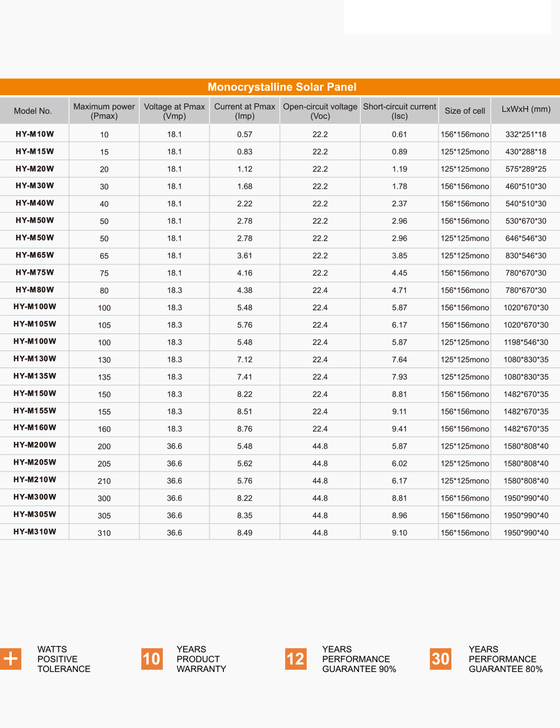Click Isc value 4.45 for HY-M75W
Viewport: 560px width, 728px height.
(400, 273)
